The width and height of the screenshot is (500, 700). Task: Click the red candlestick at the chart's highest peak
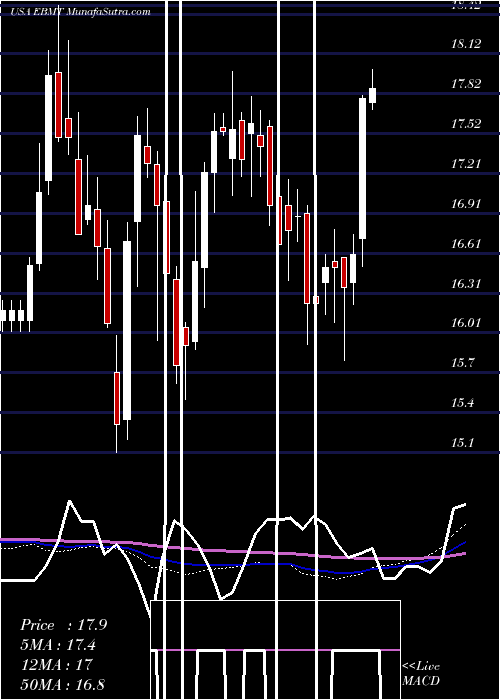click(x=58, y=104)
